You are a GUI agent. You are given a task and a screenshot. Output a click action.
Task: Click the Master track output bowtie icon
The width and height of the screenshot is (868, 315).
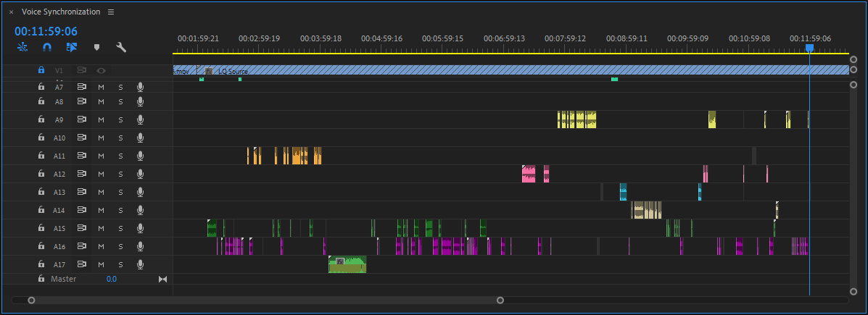click(x=162, y=279)
